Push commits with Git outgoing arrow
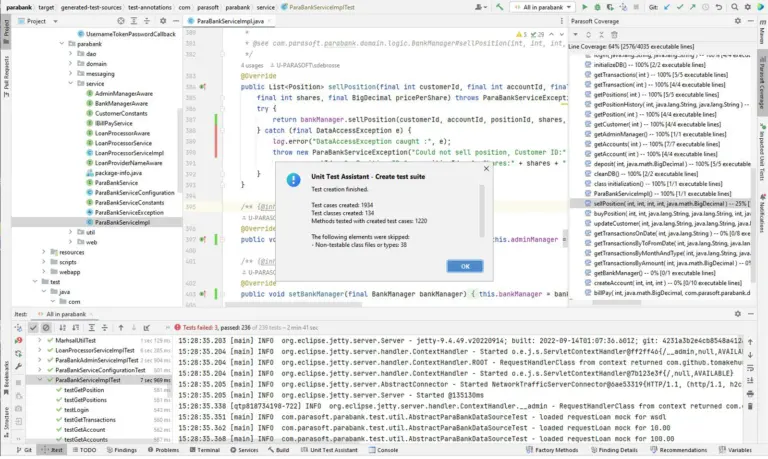Screen dimensions: 768x459 pos(693,7)
